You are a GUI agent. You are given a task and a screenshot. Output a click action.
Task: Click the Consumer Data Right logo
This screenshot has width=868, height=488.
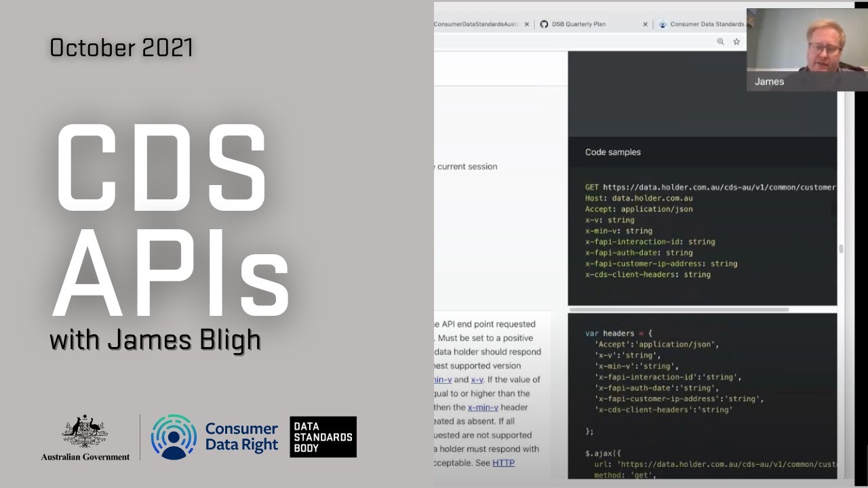[x=214, y=437]
